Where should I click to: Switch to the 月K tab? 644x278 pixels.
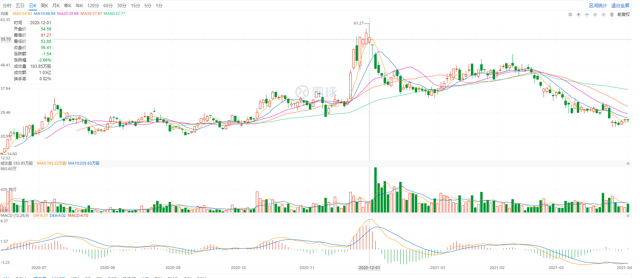(x=56, y=6)
